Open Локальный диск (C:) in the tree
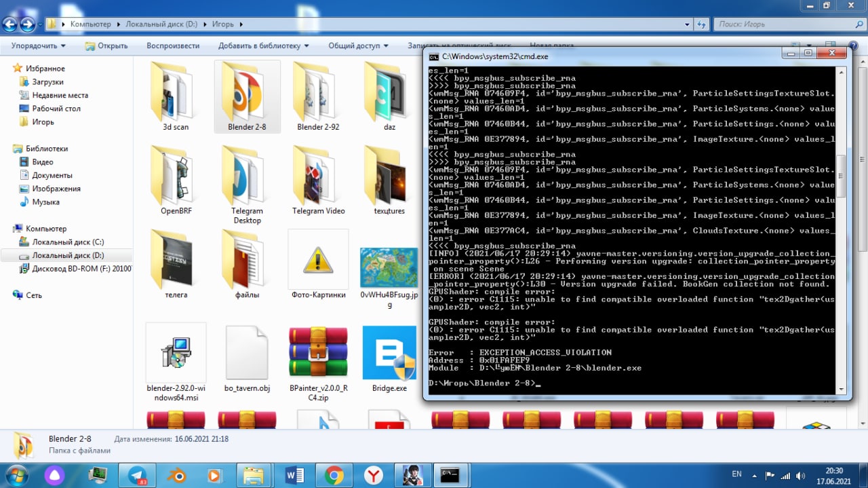This screenshot has width=868, height=488. tap(68, 242)
